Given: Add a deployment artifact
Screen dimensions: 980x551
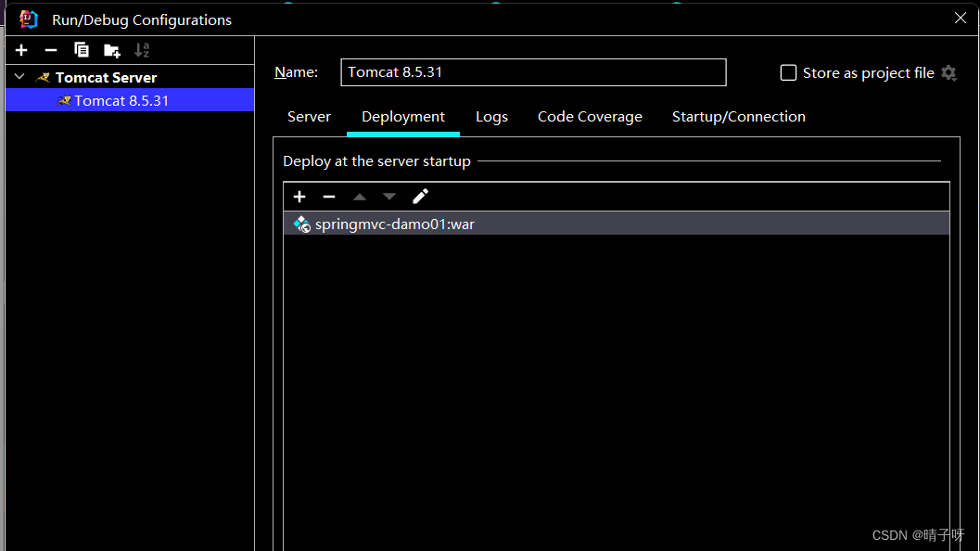Looking at the screenshot, I should coord(299,197).
